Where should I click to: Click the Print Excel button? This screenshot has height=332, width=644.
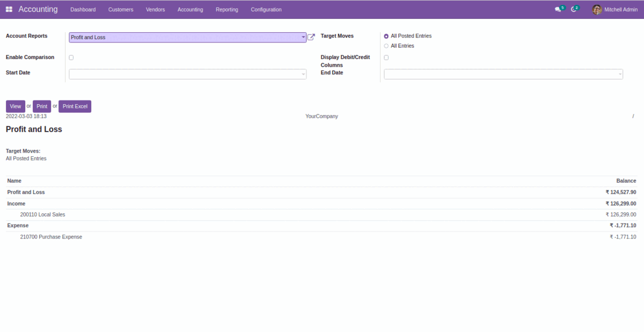tap(75, 106)
